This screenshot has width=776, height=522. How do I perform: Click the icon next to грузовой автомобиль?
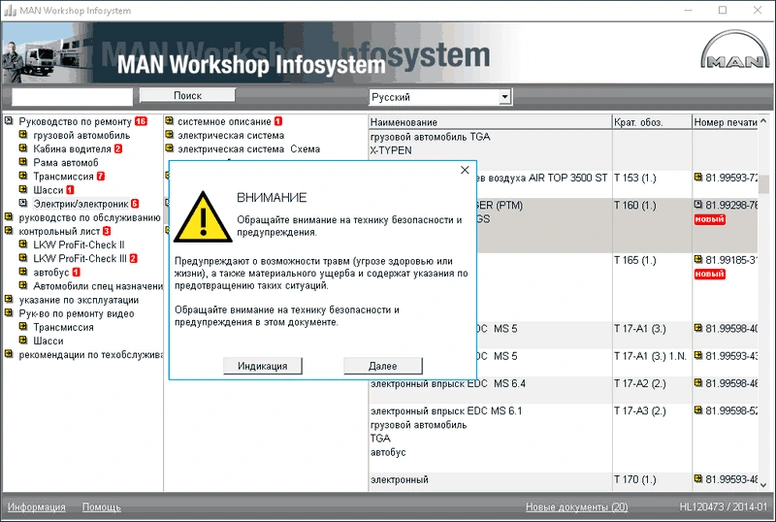(23, 135)
